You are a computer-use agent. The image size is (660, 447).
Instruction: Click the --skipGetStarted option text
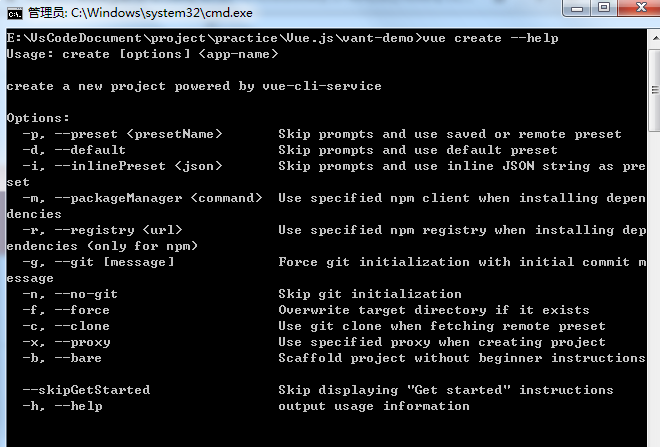(x=86, y=390)
